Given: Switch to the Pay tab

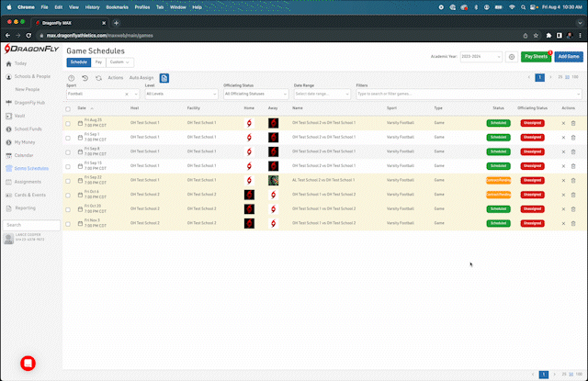Looking at the screenshot, I should click(98, 62).
